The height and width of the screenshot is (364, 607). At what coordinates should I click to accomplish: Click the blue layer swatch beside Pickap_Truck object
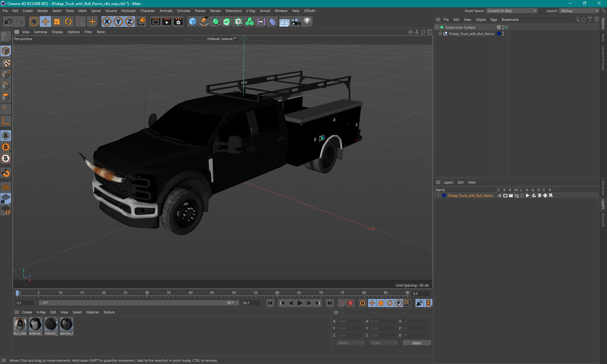[x=499, y=34]
